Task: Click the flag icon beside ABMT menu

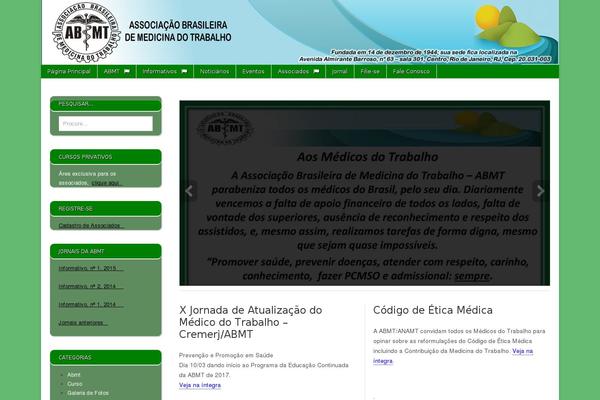Action: point(127,72)
